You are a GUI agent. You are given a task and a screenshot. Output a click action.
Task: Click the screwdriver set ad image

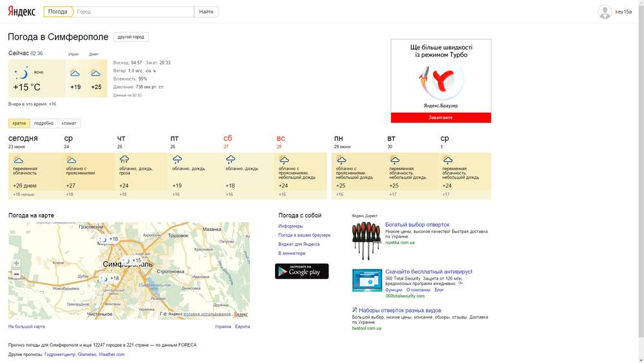366,240
